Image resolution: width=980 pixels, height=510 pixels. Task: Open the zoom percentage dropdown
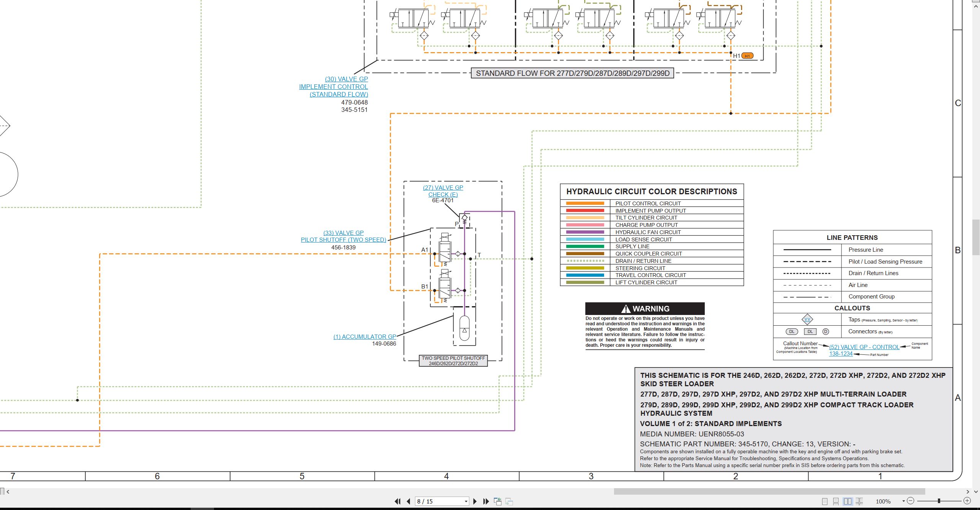pos(903,501)
